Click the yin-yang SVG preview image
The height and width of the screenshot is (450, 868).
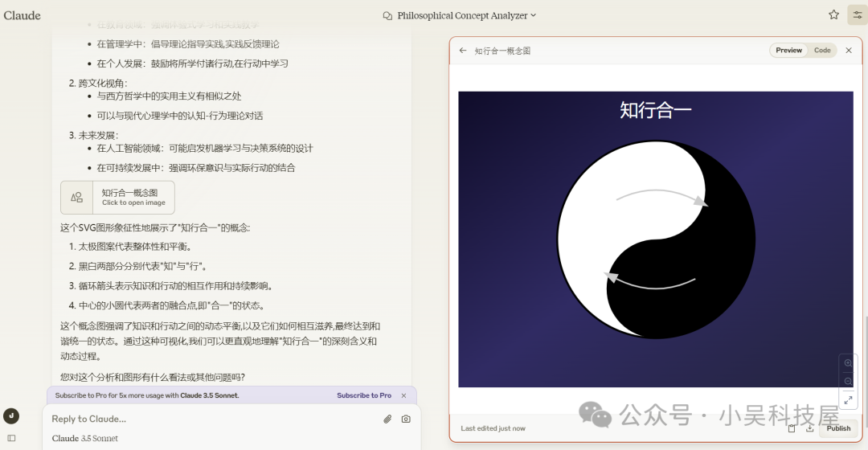pyautogui.click(x=656, y=239)
